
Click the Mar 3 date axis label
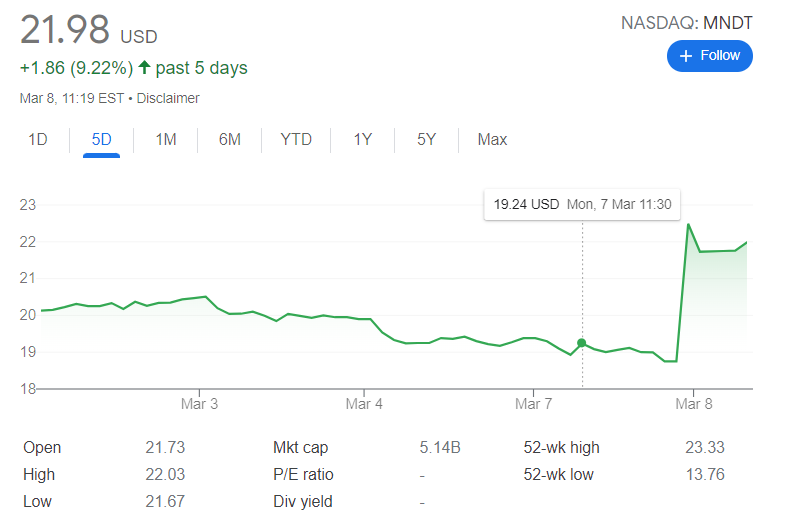tap(199, 404)
